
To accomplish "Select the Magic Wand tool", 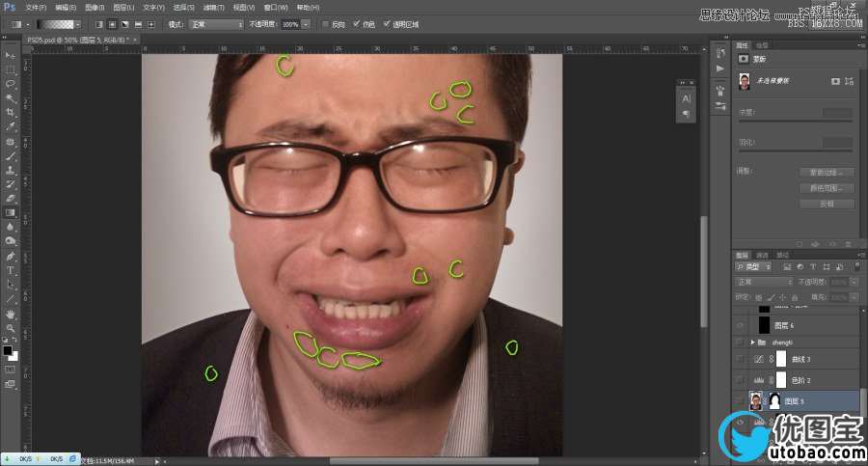I will [10, 98].
